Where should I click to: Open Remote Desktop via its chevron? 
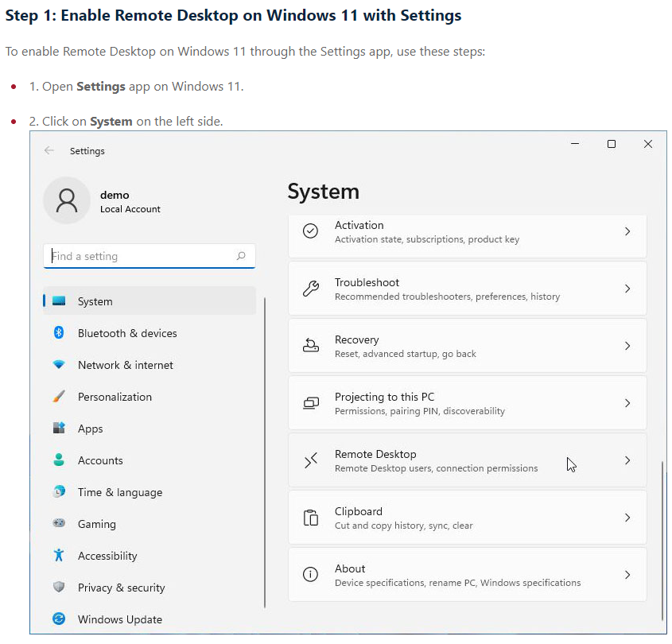[627, 460]
